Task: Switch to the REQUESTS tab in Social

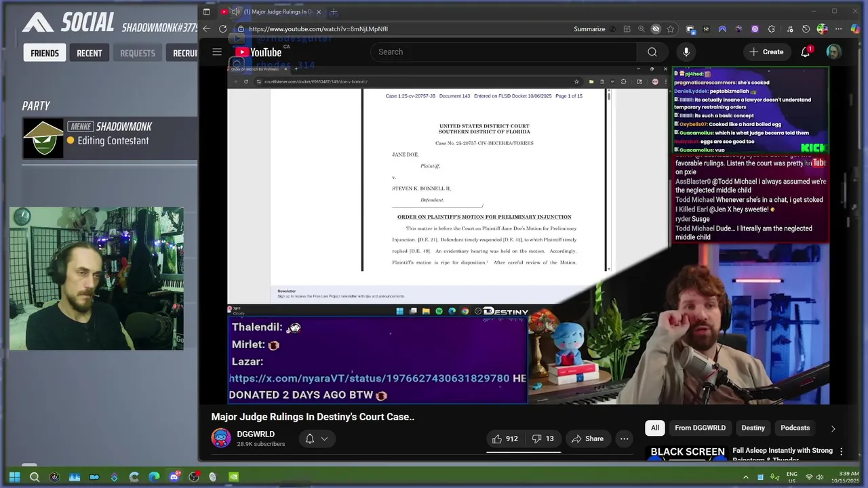Action: [x=138, y=53]
